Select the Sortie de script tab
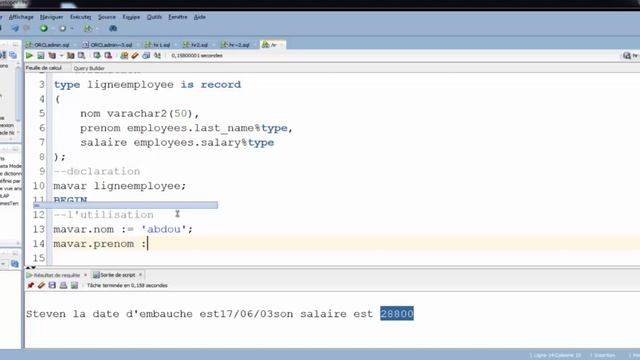 tap(118, 275)
